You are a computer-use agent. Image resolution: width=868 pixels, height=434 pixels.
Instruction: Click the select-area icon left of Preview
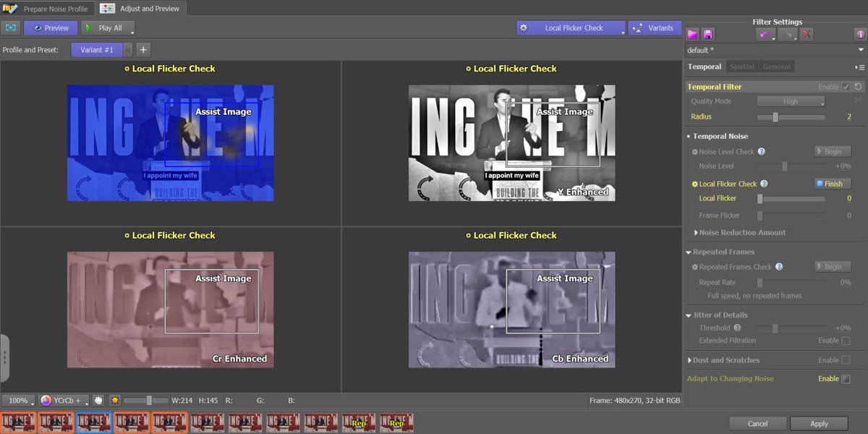(x=10, y=28)
